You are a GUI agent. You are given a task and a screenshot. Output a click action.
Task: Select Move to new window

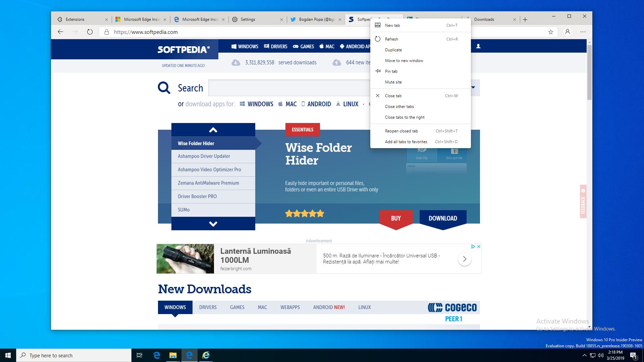[x=421, y=60]
